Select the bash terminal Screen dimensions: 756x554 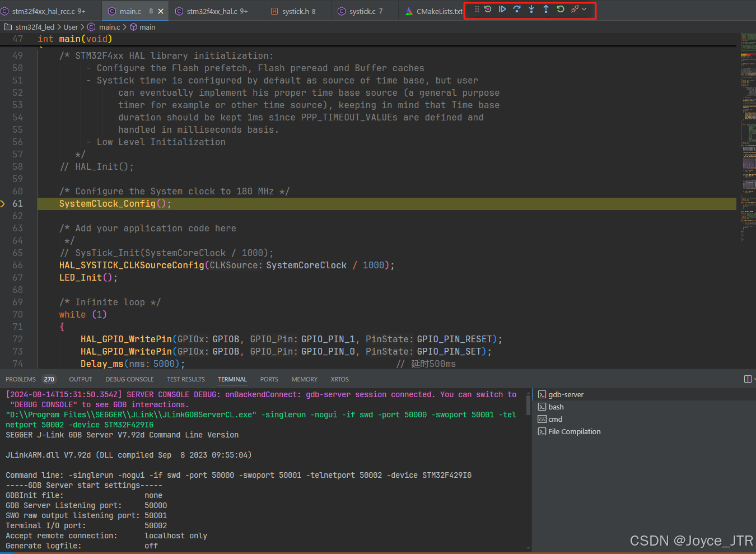pyautogui.click(x=644, y=407)
